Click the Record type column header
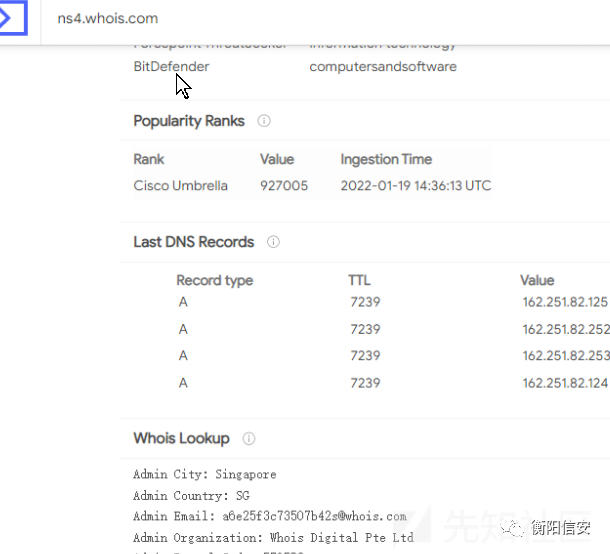The image size is (610, 554). tap(215, 280)
